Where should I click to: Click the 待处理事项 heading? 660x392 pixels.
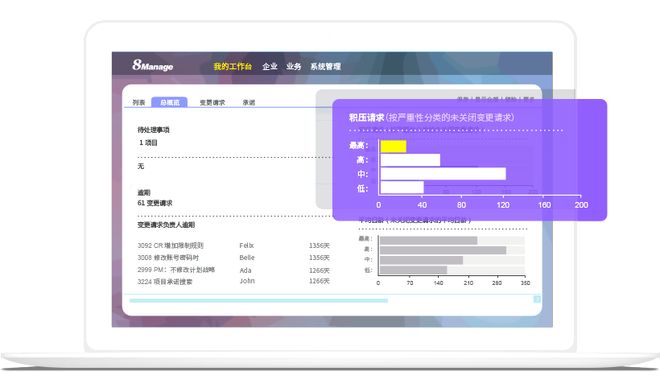[153, 130]
